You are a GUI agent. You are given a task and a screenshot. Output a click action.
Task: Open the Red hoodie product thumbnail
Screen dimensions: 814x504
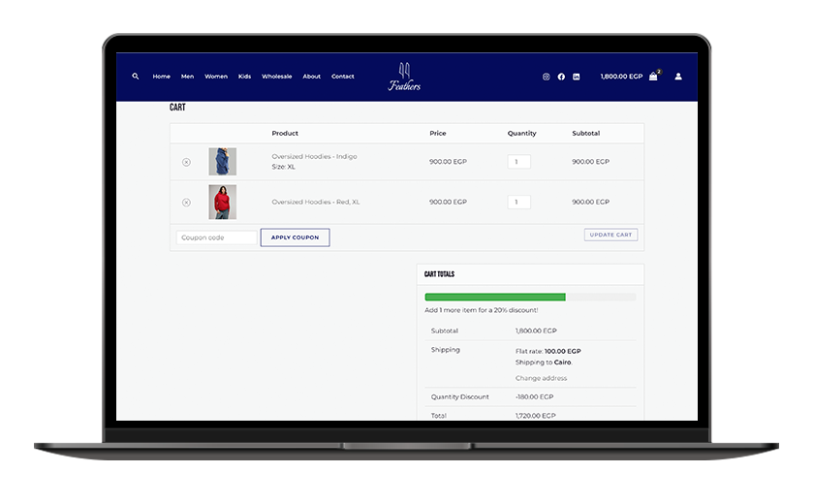pos(222,202)
